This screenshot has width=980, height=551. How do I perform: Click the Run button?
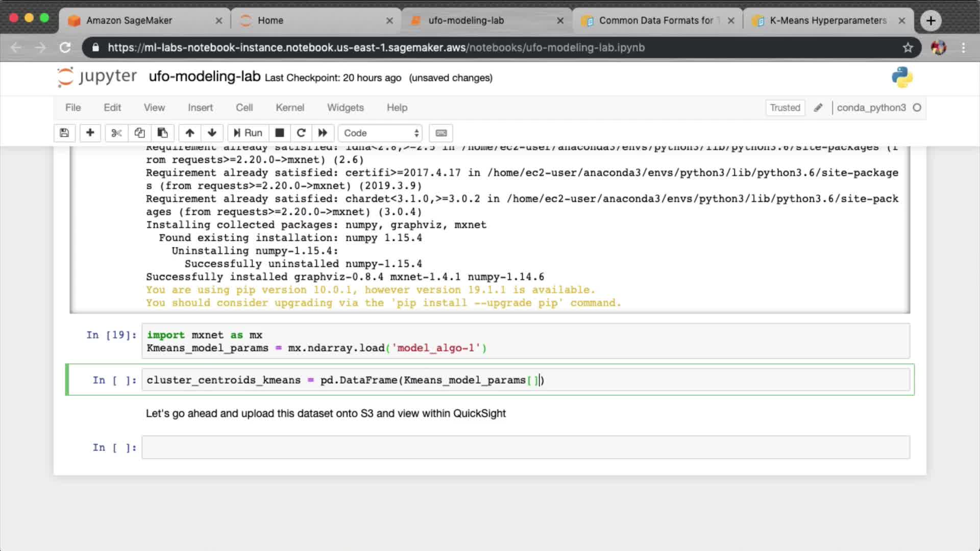tap(248, 133)
